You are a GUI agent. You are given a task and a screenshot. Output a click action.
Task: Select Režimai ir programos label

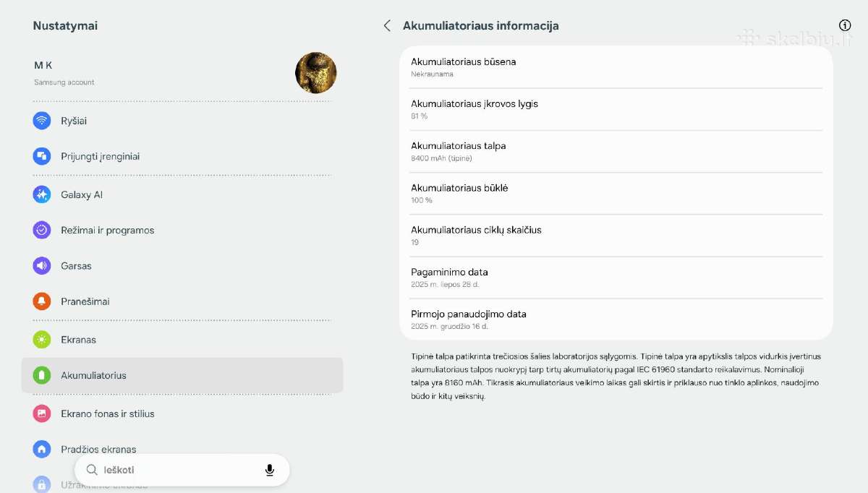coord(108,230)
